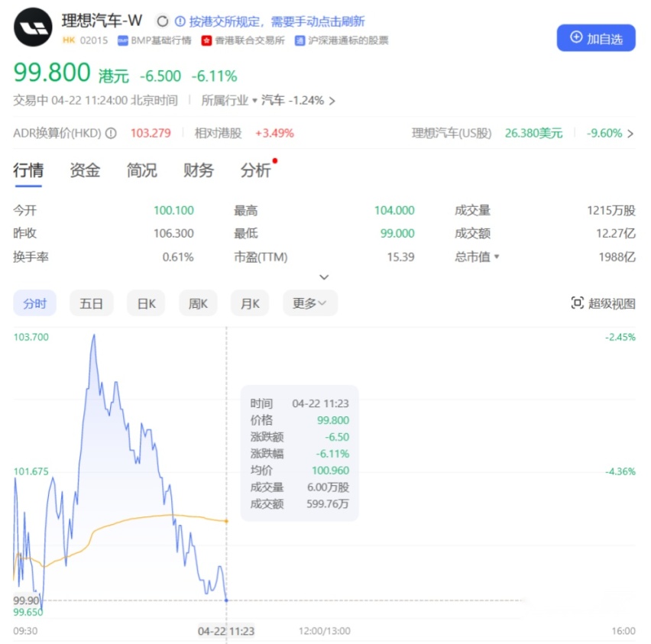Image resolution: width=651 pixels, height=644 pixels.
Task: Click the 均价 value 100.960 in tooltip
Action: 331,471
